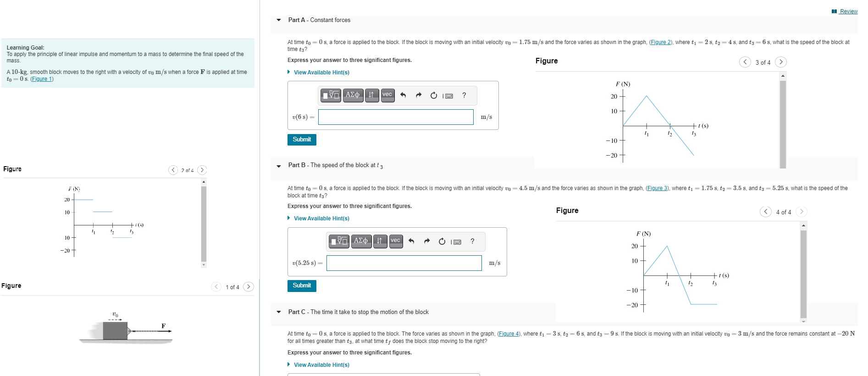Collapse the Part C section
The width and height of the screenshot is (868, 376).
(x=279, y=312)
